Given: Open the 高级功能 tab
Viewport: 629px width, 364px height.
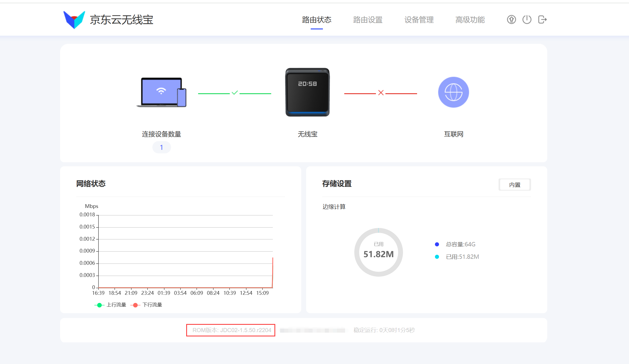Looking at the screenshot, I should click(x=470, y=20).
